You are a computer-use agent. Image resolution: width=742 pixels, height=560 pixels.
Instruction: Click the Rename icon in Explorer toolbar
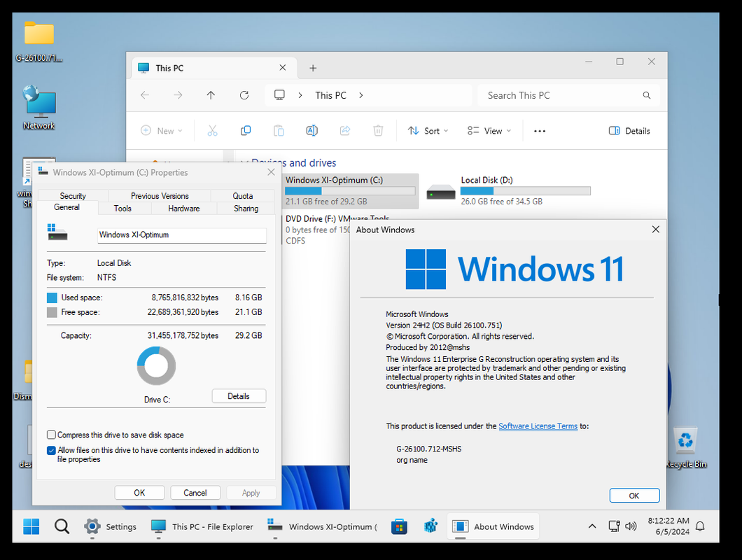tap(311, 131)
